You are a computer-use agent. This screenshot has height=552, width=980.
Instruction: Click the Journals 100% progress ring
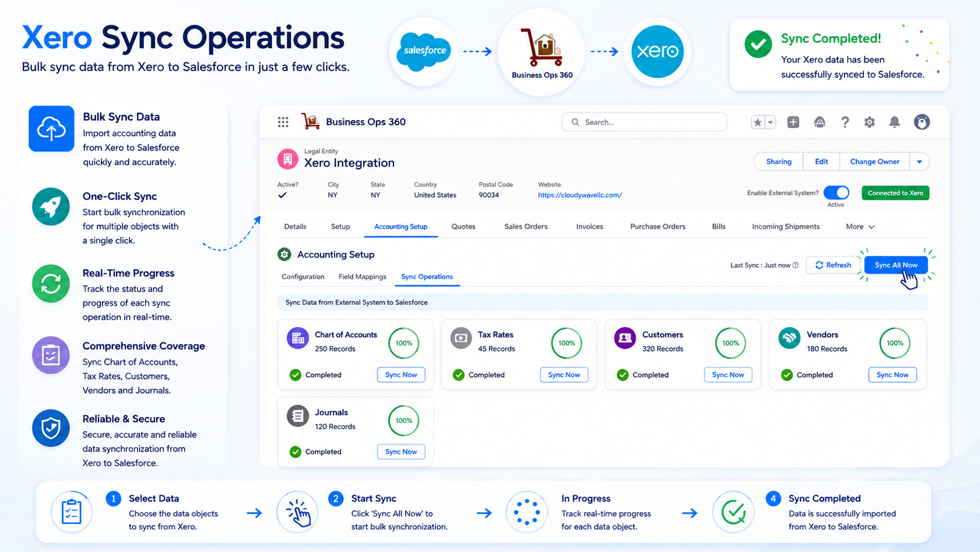pyautogui.click(x=404, y=421)
